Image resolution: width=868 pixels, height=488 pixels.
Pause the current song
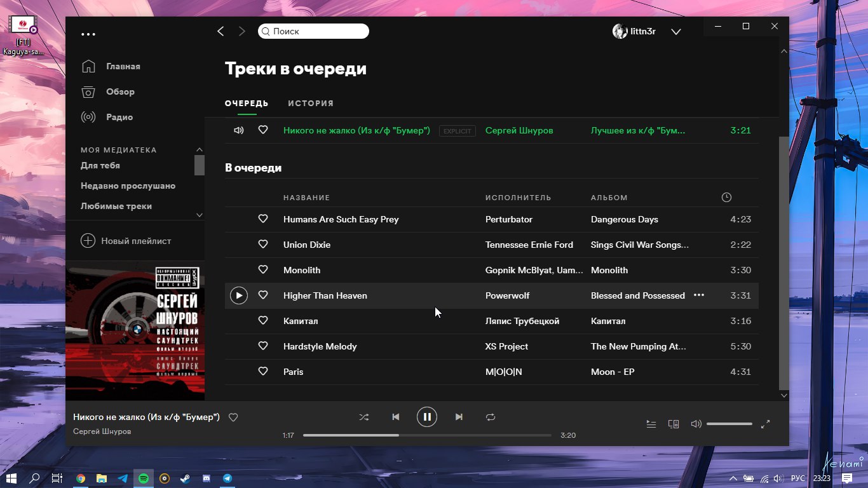pyautogui.click(x=427, y=417)
